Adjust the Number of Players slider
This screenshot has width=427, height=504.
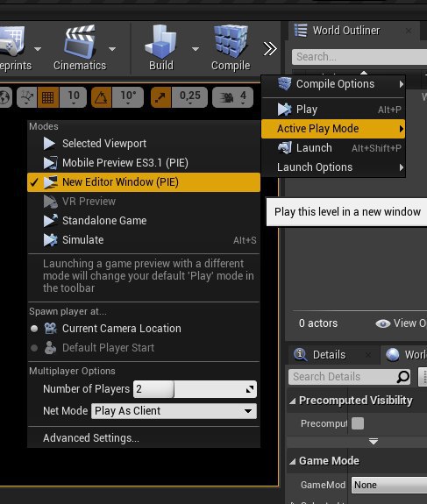[195, 389]
